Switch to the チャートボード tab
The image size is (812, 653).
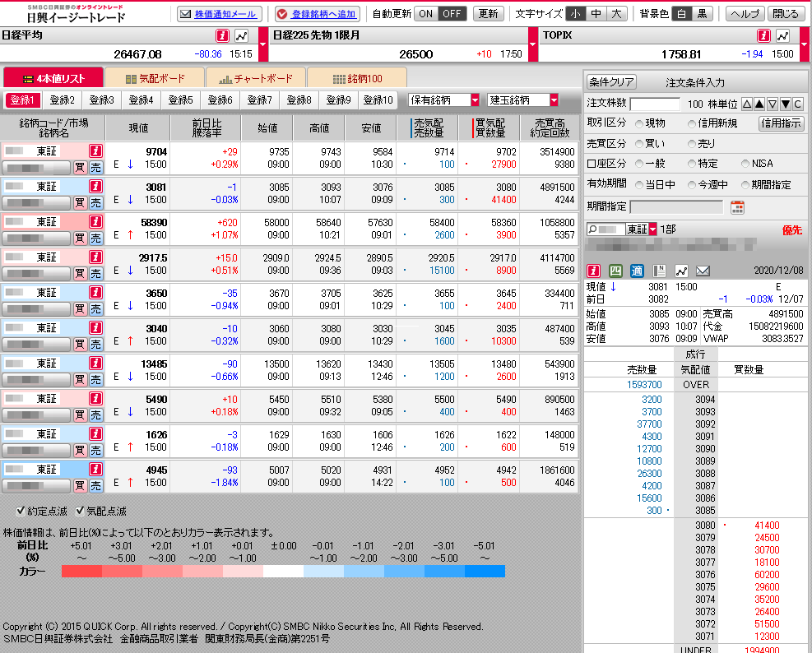(x=256, y=78)
